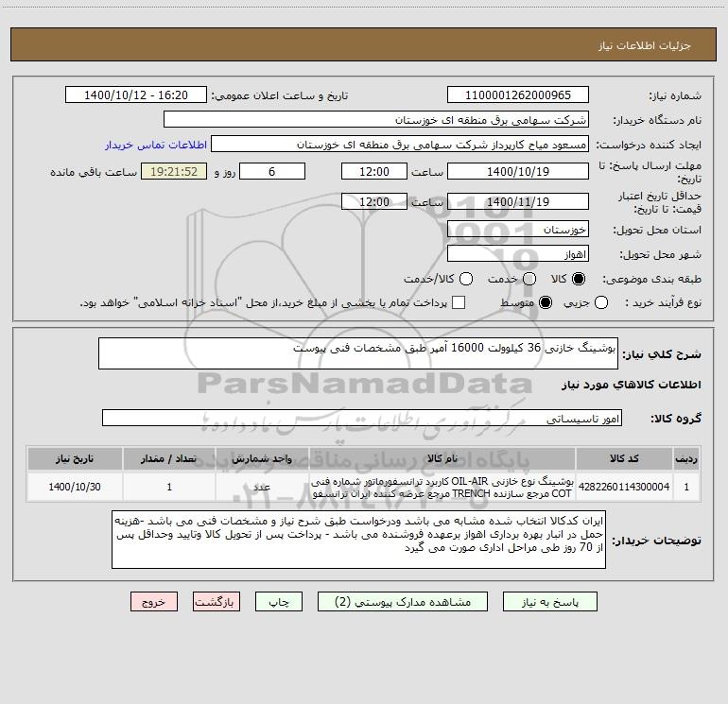Click product code 4282260114300004 cell

click(x=624, y=487)
